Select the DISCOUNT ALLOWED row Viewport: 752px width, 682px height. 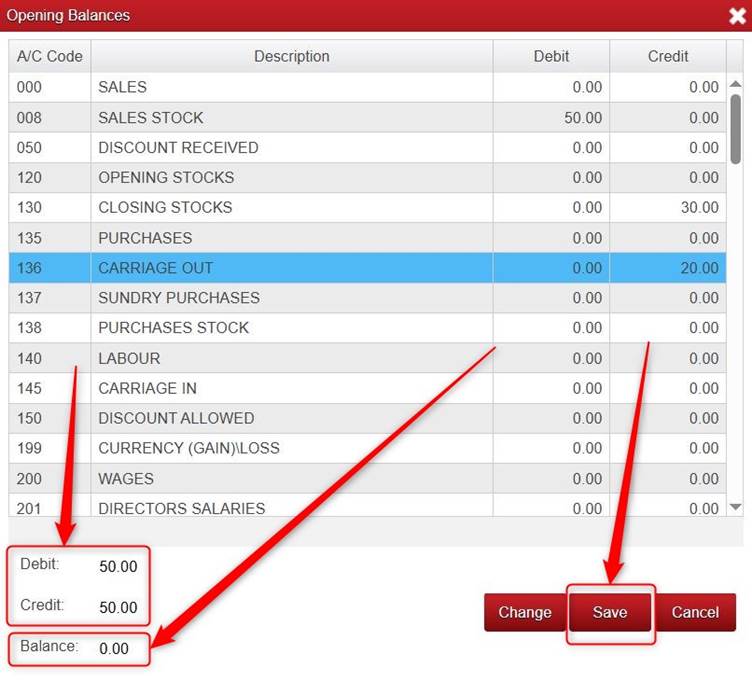coord(367,418)
